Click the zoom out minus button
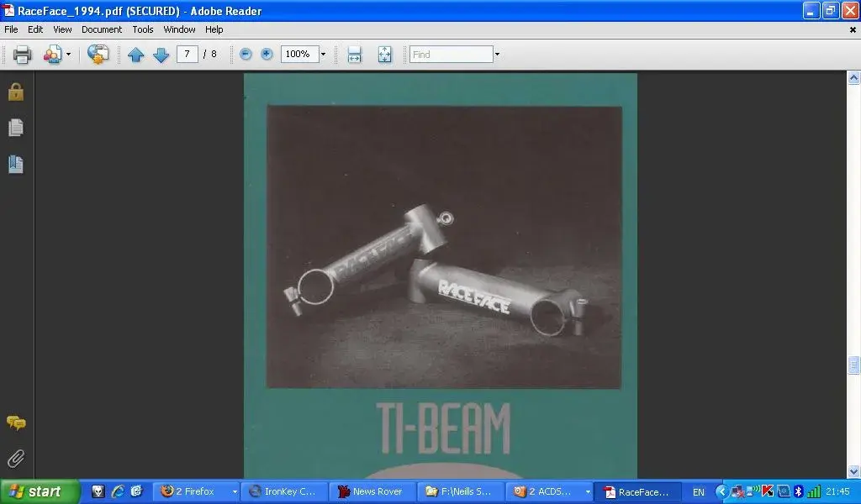The image size is (861, 504). [x=246, y=54]
